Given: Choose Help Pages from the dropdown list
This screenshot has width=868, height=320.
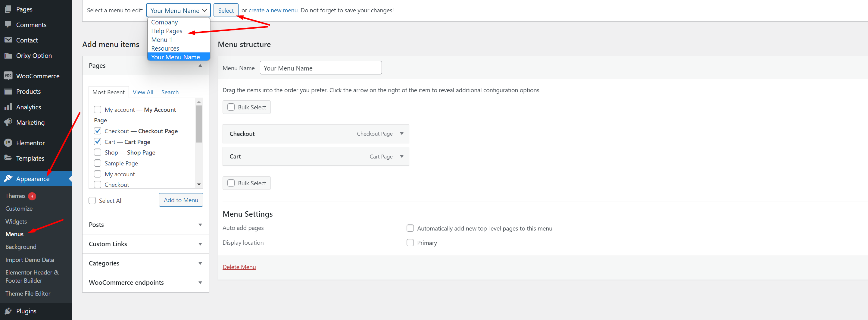Looking at the screenshot, I should pos(167,31).
